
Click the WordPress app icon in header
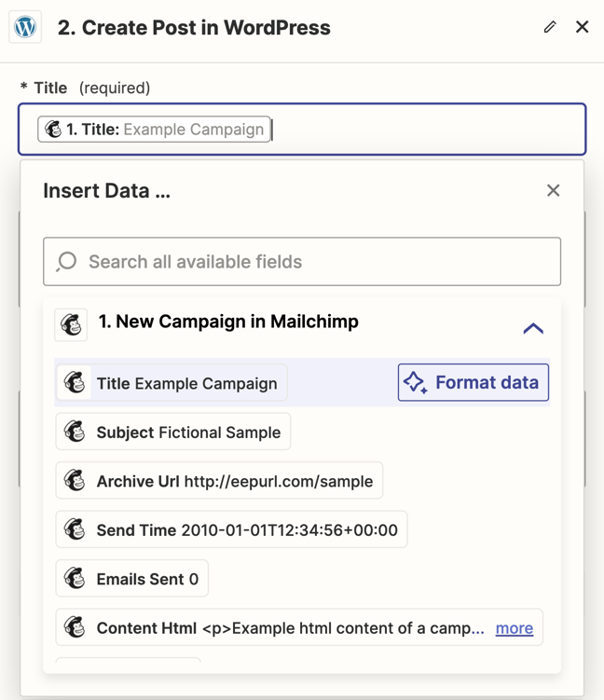point(25,27)
